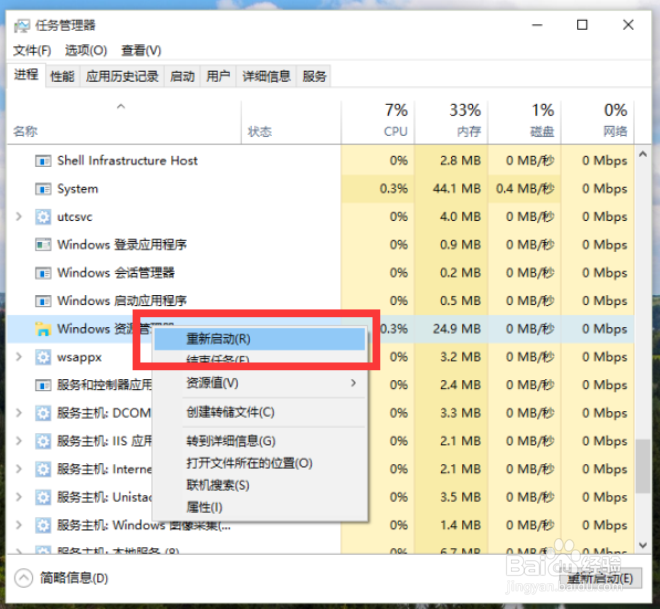Switch to the 应用历史记录 tab
This screenshot has width=660, height=609.
point(122,76)
